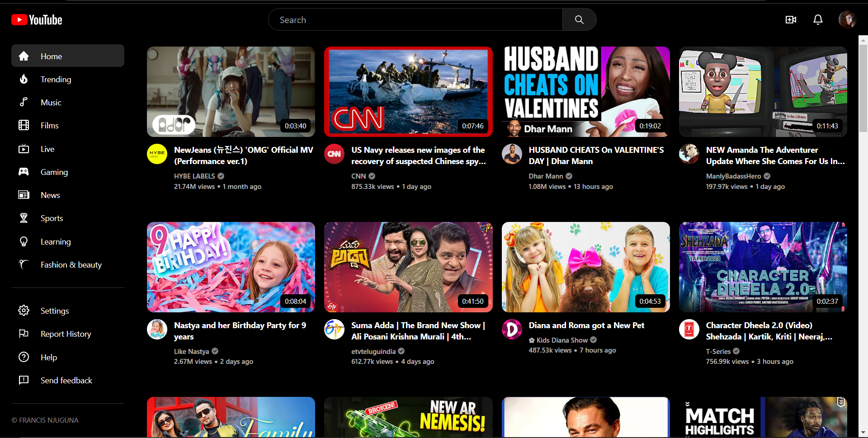Click the Sports trophy icon

click(24, 218)
